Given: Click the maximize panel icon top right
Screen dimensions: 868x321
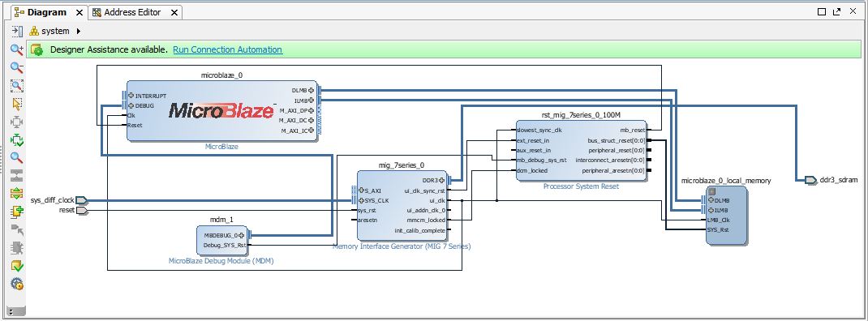Looking at the screenshot, I should [x=822, y=11].
